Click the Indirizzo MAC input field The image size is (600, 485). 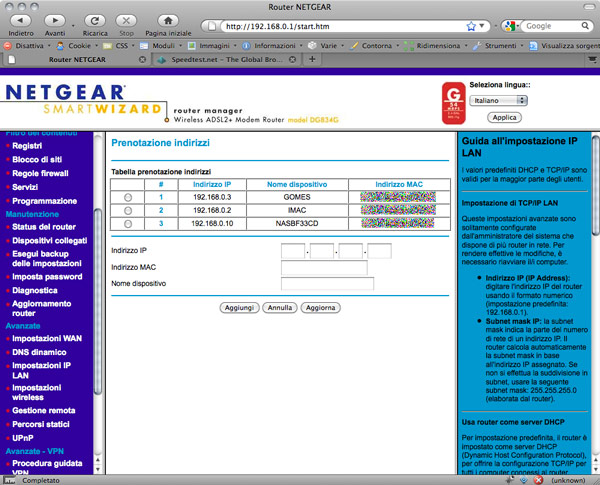point(324,268)
